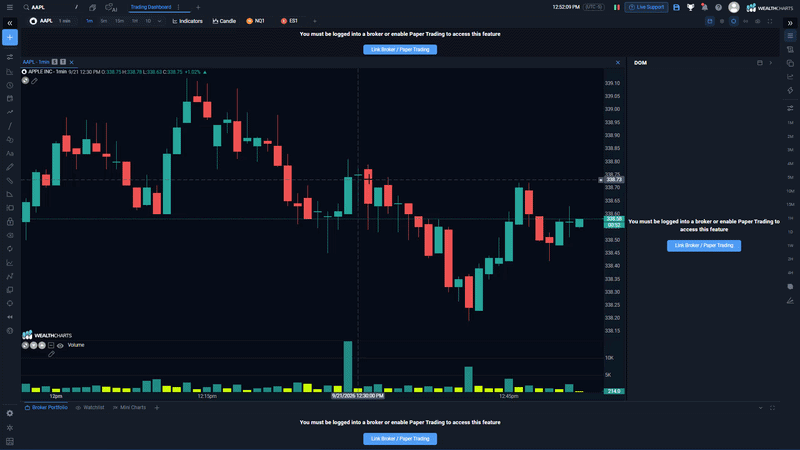Screen dimensions: 800x450
Task: Select the 1D timeframe
Action: (x=148, y=21)
